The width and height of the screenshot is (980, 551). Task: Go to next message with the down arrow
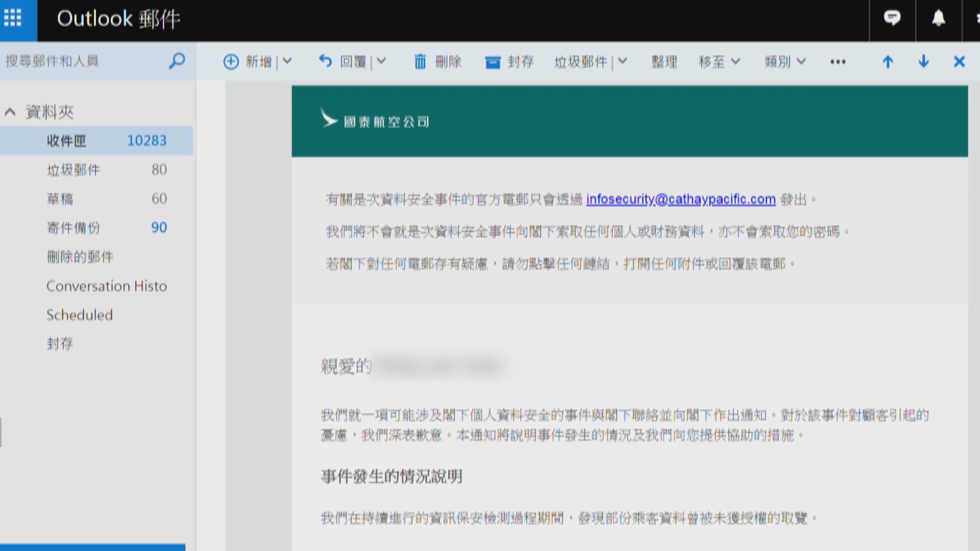[x=923, y=62]
